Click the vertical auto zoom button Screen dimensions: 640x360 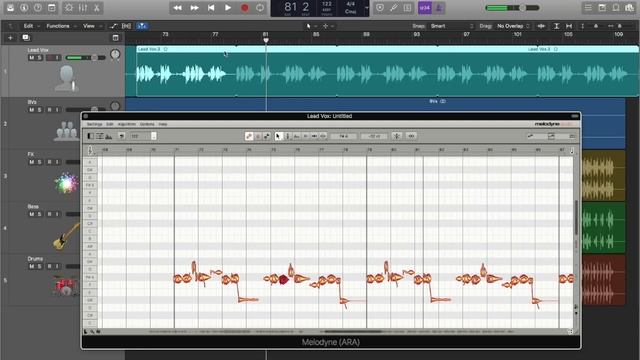point(556,26)
